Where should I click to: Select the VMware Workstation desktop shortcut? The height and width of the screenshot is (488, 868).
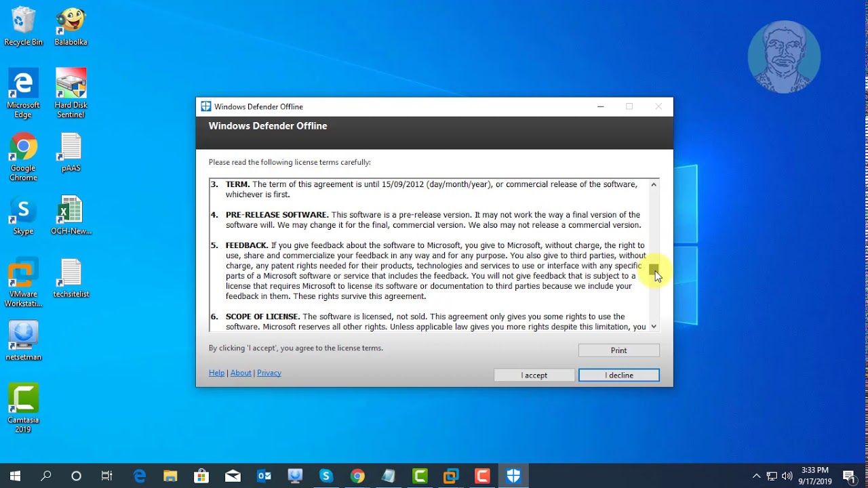pos(23,282)
